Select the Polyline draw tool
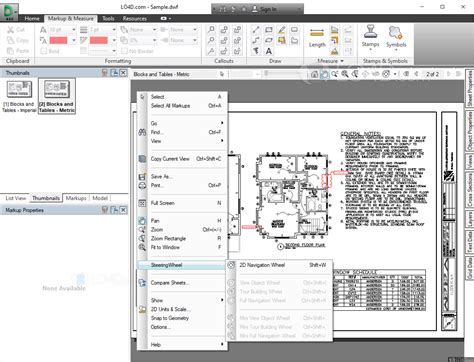This screenshot has height=362, width=474. [256, 40]
